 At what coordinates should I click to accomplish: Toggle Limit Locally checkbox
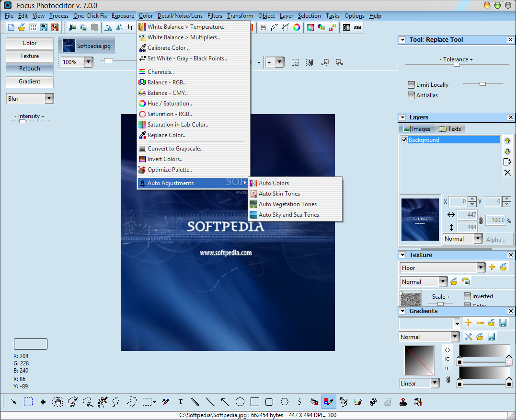tap(411, 85)
